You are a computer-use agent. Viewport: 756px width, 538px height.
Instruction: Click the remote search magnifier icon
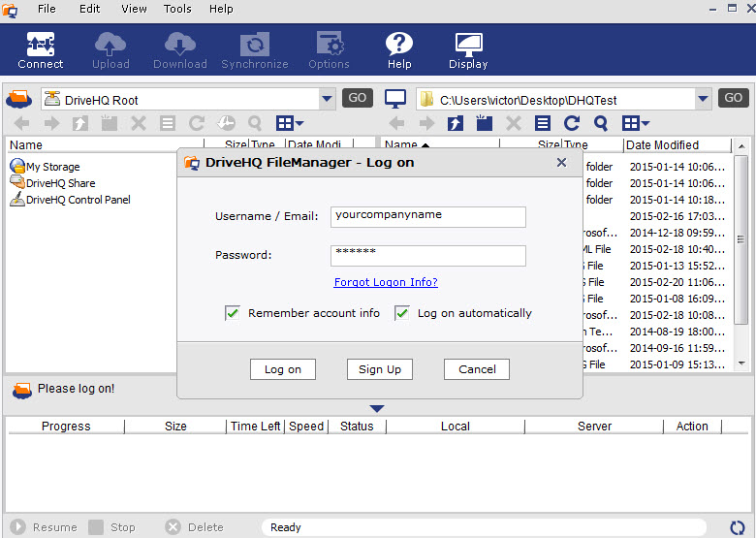tap(255, 123)
